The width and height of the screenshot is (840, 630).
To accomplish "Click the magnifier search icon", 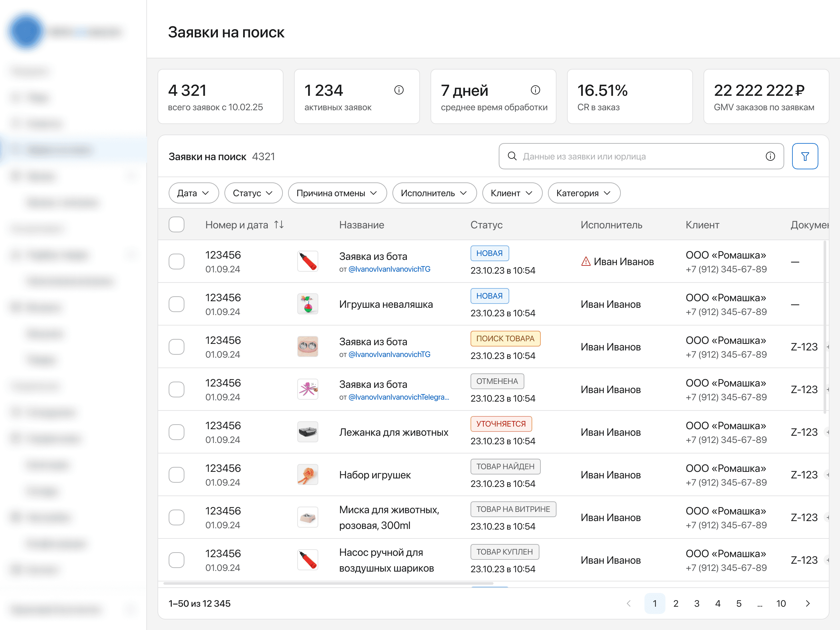I will point(512,156).
